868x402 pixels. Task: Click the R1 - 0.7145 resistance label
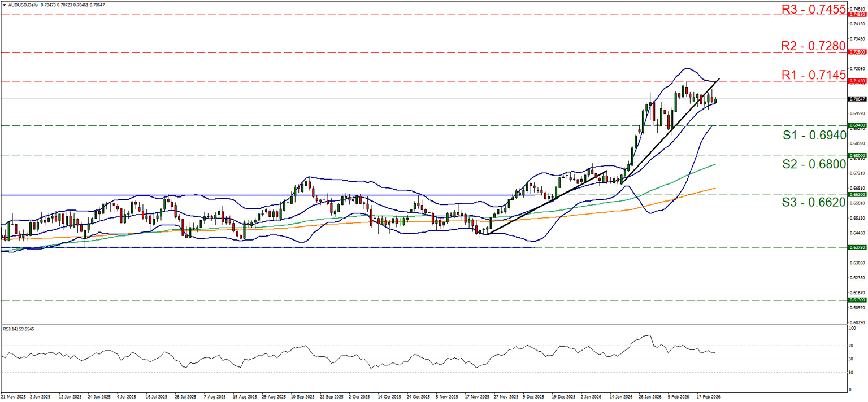coord(813,75)
